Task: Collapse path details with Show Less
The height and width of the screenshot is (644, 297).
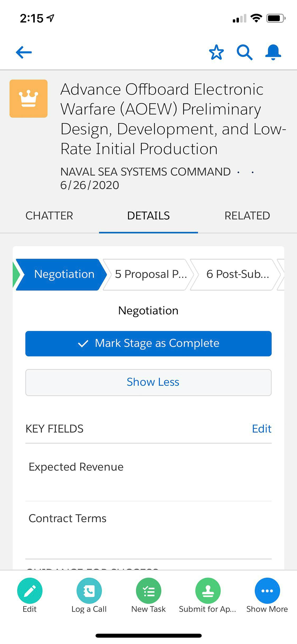Action: click(148, 382)
